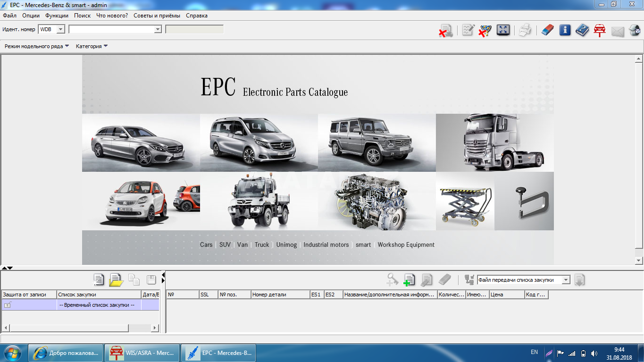
Task: Open the Опции menu
Action: click(x=31, y=16)
